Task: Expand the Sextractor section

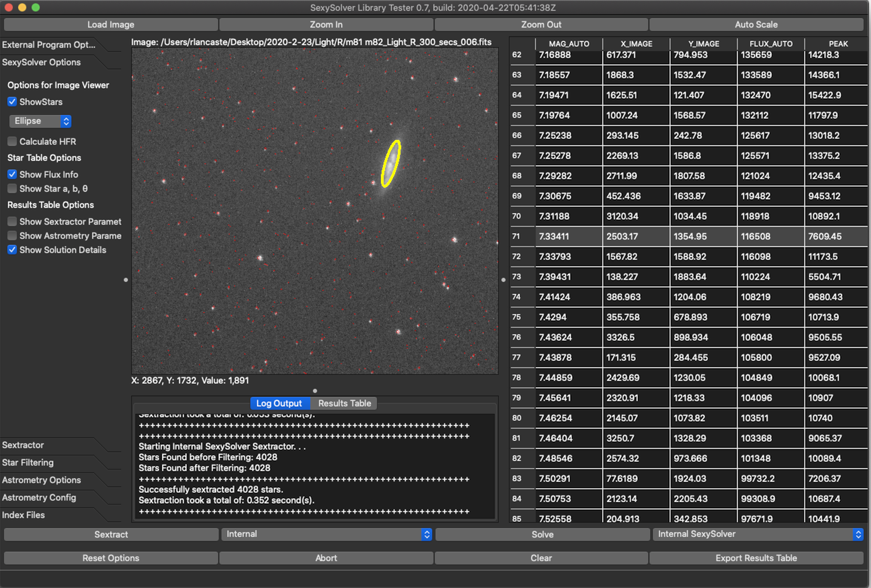Action: tap(24, 445)
